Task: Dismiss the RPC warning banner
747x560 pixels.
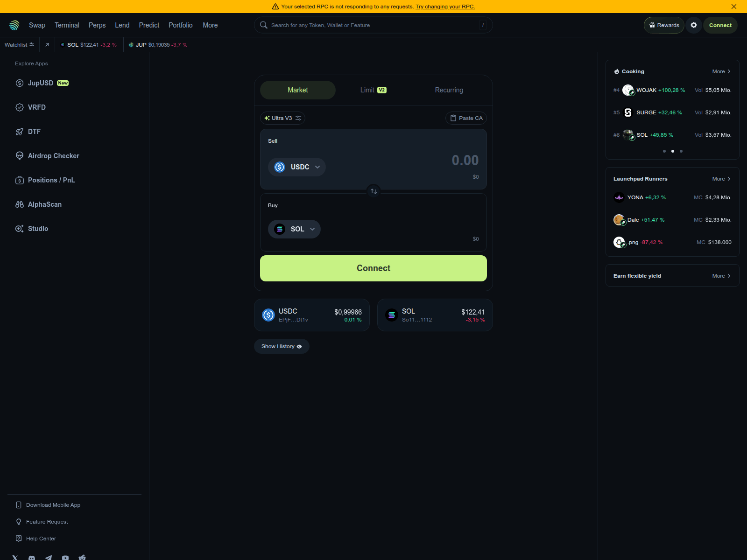Action: point(734,7)
